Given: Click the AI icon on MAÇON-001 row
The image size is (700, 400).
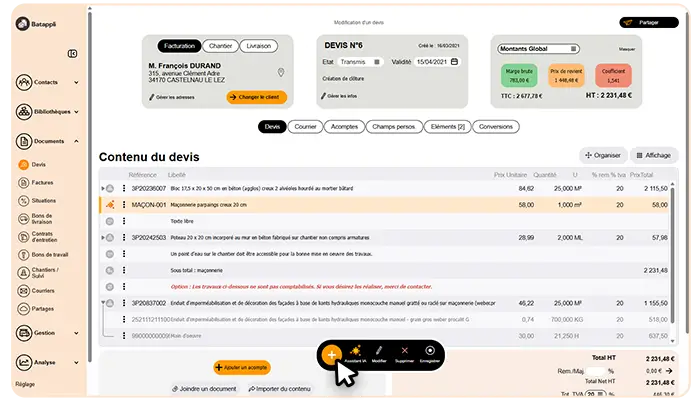Looking at the screenshot, I should coord(110,205).
